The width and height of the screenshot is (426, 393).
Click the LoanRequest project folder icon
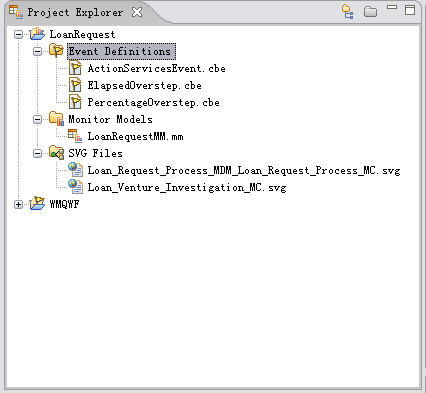(37, 34)
